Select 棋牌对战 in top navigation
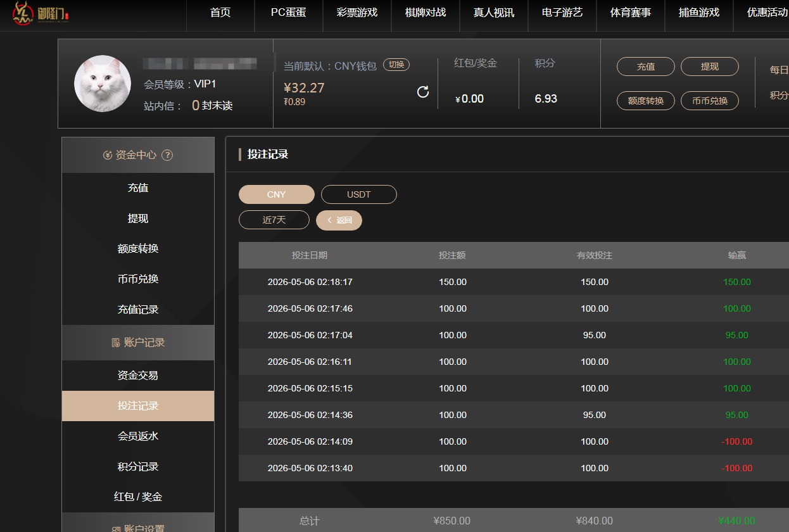 pos(426,13)
